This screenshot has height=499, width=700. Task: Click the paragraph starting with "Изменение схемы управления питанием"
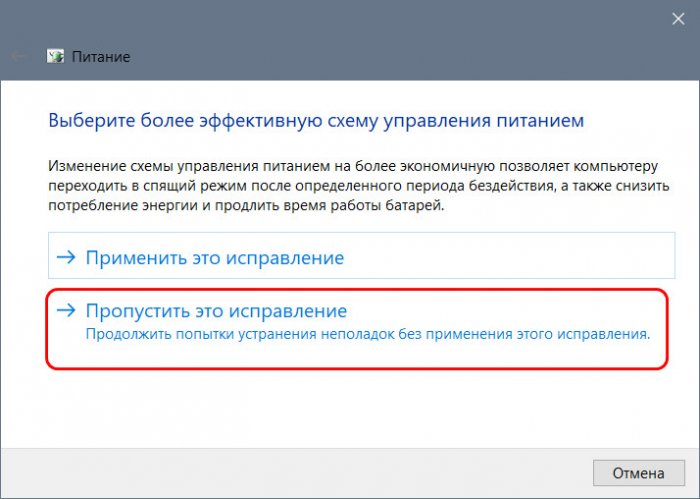pos(359,186)
